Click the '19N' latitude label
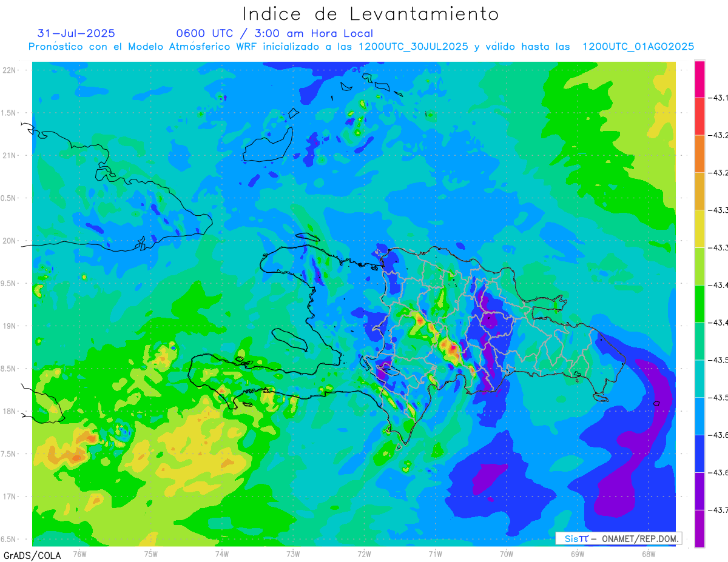The height and width of the screenshot is (562, 728). point(9,326)
